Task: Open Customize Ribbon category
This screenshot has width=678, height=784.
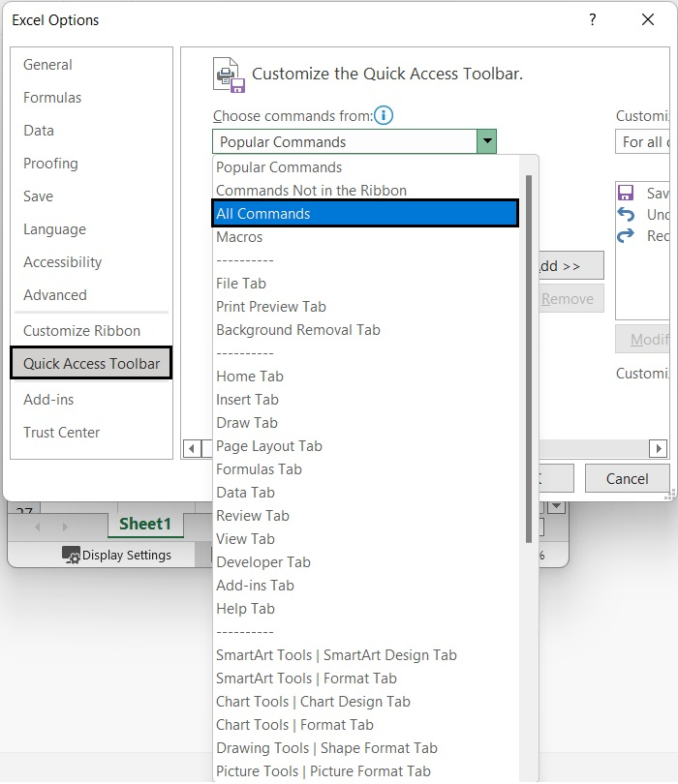Action: tap(92, 331)
